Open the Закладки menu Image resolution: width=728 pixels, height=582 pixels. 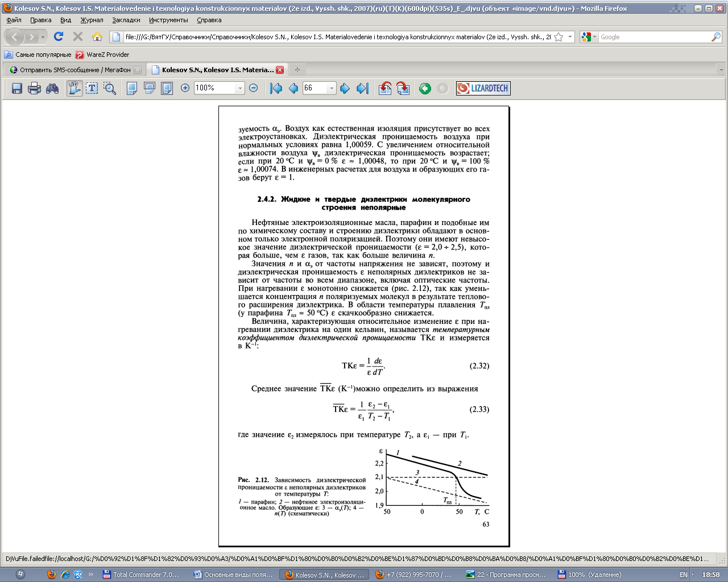(x=126, y=20)
